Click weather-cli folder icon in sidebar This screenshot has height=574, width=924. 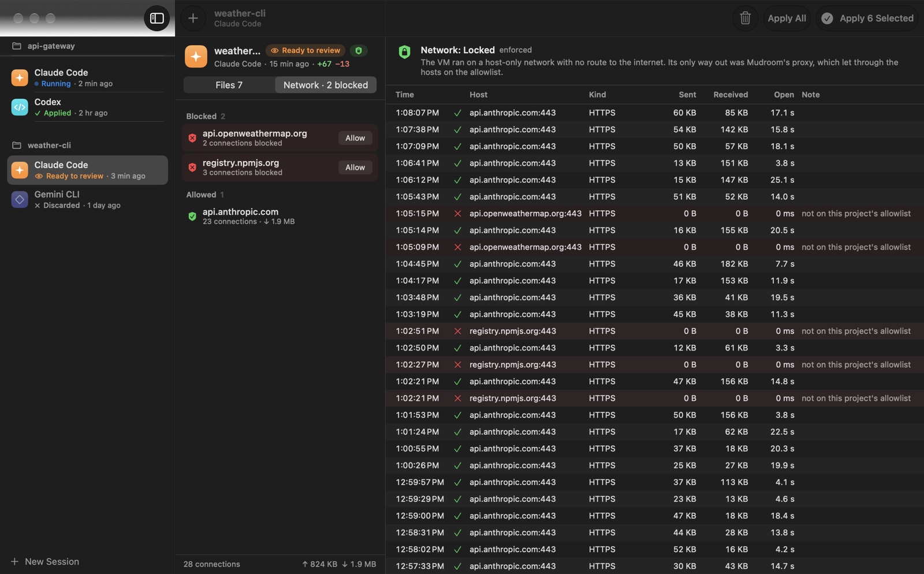17,146
